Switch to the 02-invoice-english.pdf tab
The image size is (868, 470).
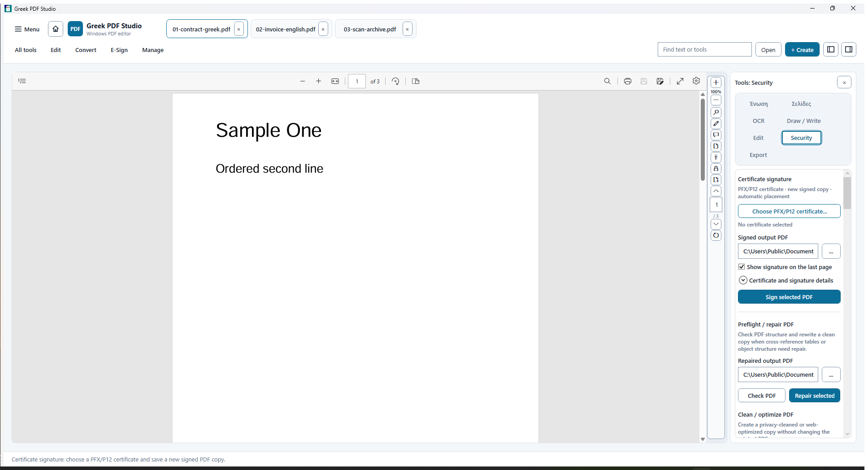(x=286, y=29)
